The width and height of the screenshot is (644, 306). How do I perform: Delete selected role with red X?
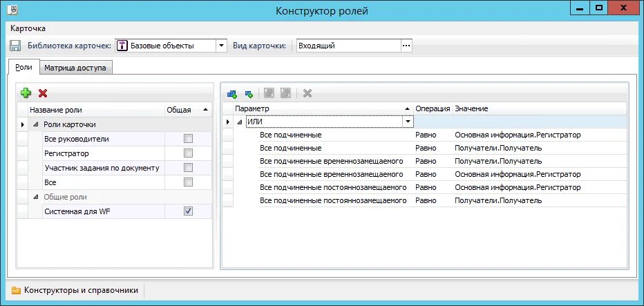coord(43,94)
